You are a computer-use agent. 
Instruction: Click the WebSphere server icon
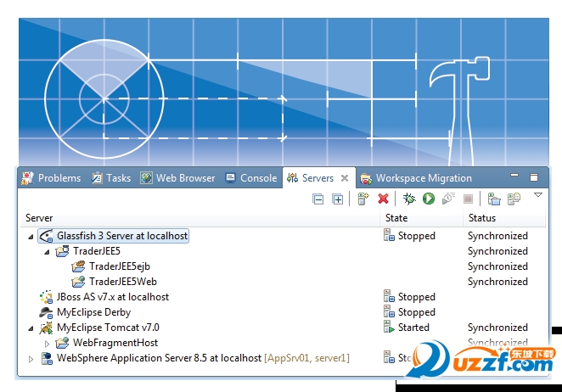(x=47, y=358)
